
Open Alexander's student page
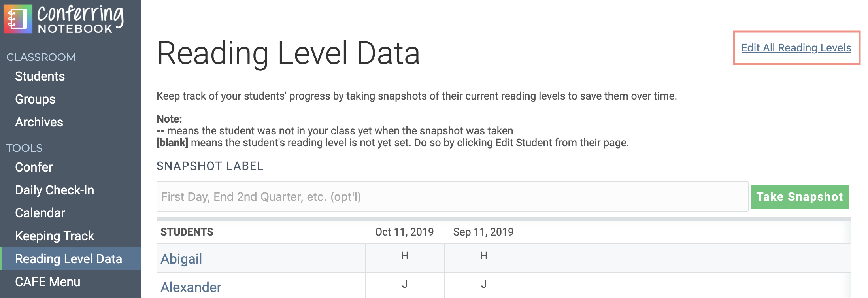point(191,287)
